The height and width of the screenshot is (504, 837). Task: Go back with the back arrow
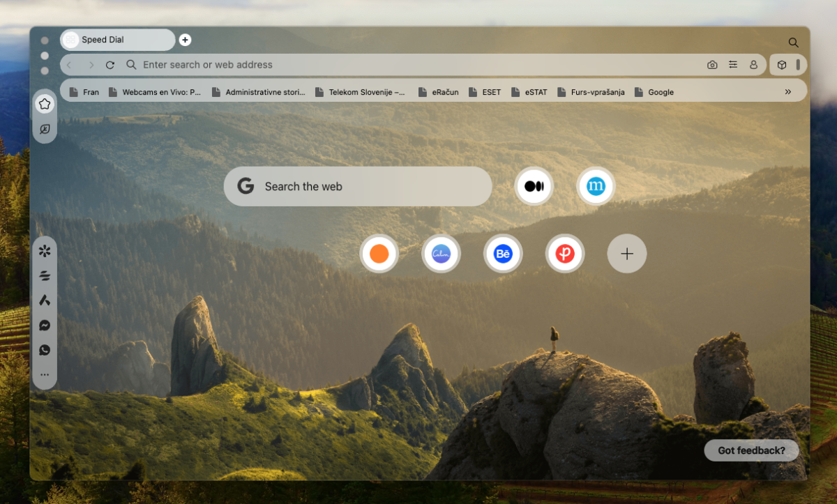tap(68, 65)
